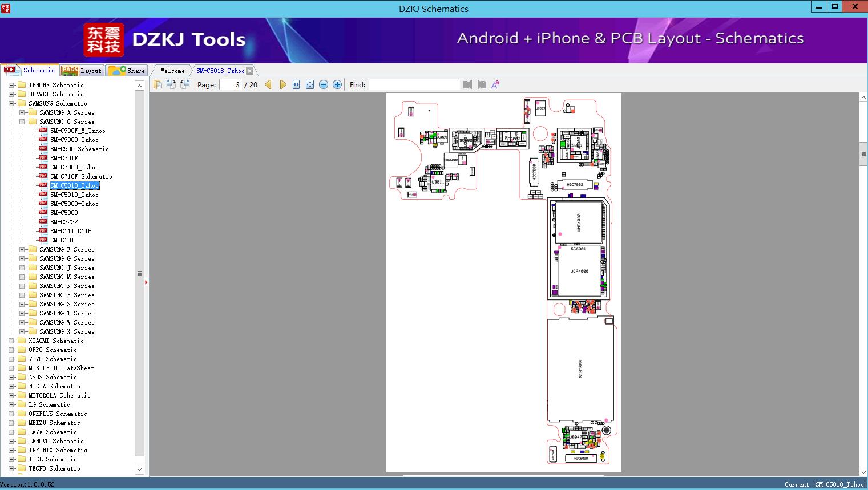Click the Find text input field
This screenshot has width=868, height=490.
pyautogui.click(x=414, y=84)
